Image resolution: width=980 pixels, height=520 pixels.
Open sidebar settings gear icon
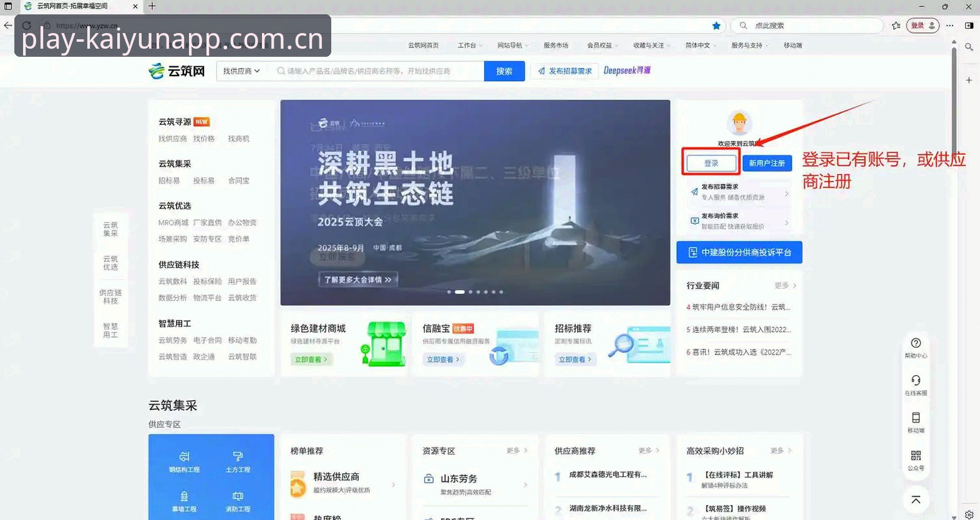point(969,514)
